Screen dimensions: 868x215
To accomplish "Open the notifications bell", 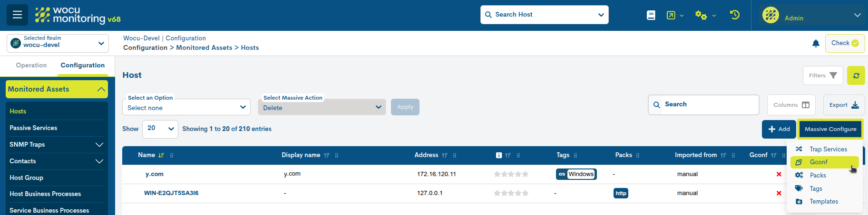I will 816,44.
